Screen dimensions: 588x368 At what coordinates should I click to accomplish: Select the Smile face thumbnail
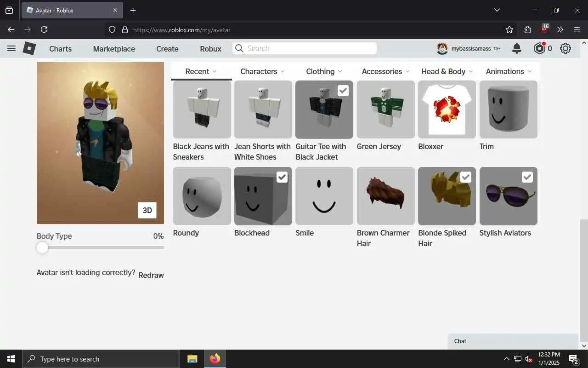coord(324,196)
